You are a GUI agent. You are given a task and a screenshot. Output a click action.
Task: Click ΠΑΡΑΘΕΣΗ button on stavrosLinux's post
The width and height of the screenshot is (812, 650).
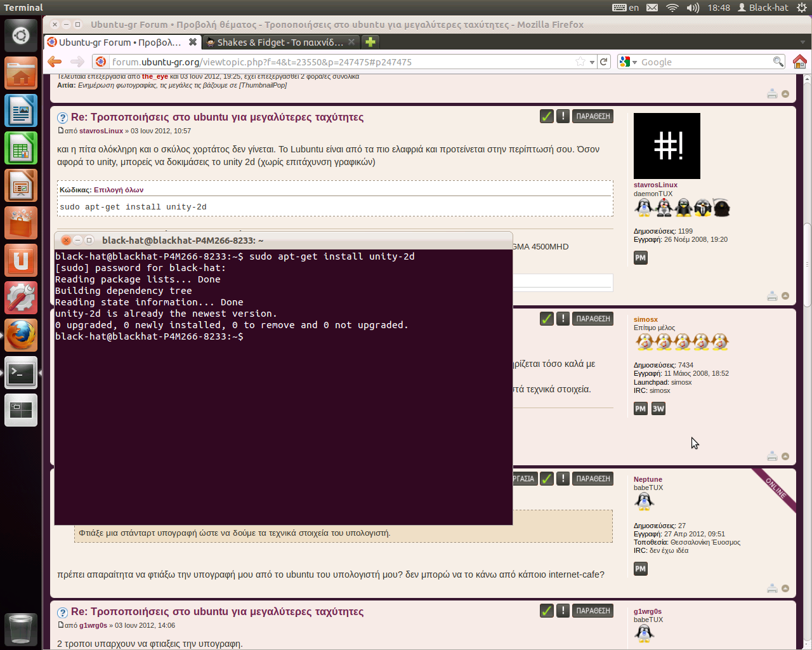click(x=593, y=116)
